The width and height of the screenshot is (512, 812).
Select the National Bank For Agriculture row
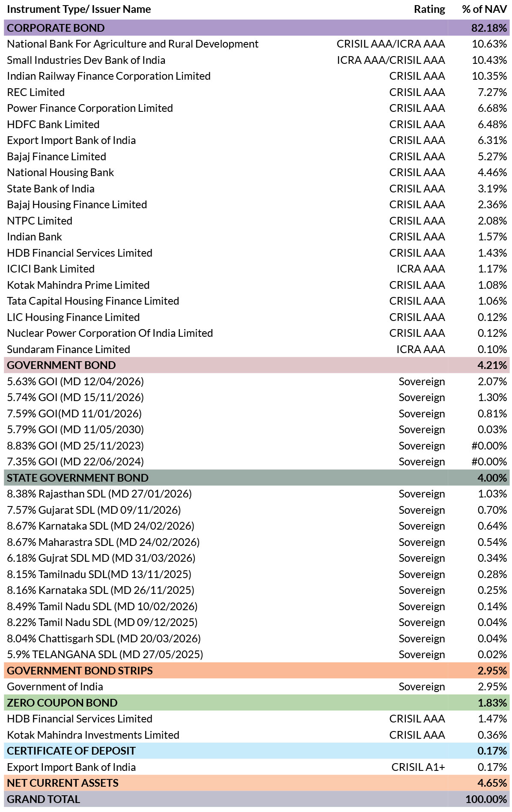tap(257, 44)
